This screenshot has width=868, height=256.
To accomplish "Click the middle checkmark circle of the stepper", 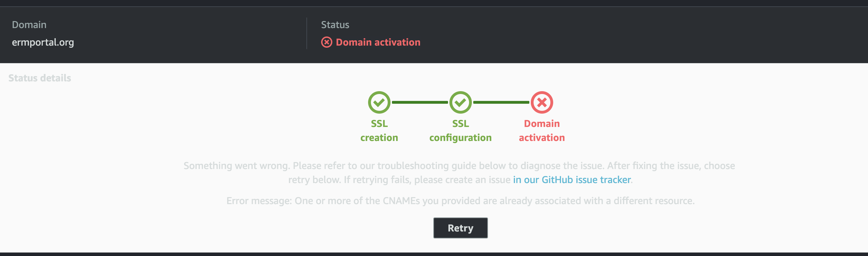I will click(x=460, y=103).
